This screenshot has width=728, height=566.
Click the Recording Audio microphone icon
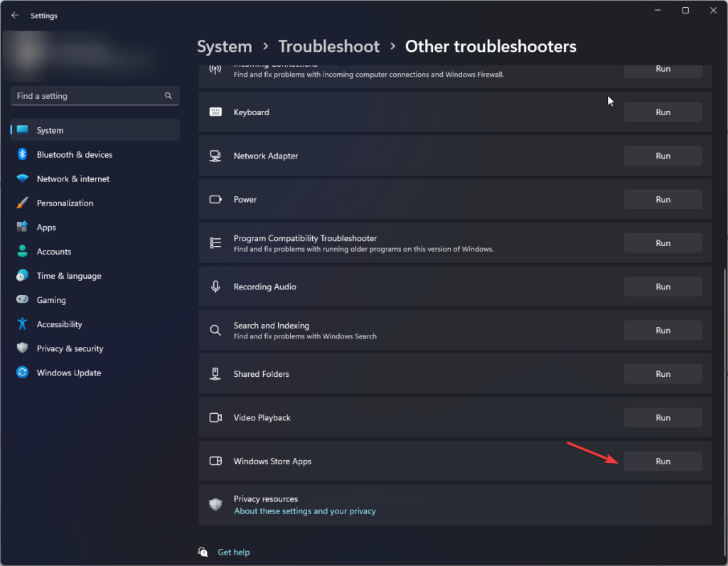point(215,286)
